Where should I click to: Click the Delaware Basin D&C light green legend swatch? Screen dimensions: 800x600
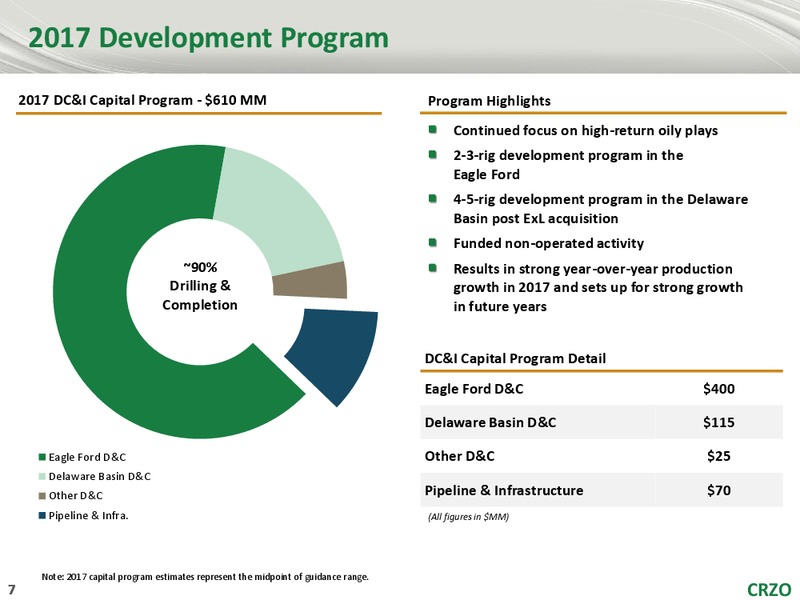pos(42,477)
